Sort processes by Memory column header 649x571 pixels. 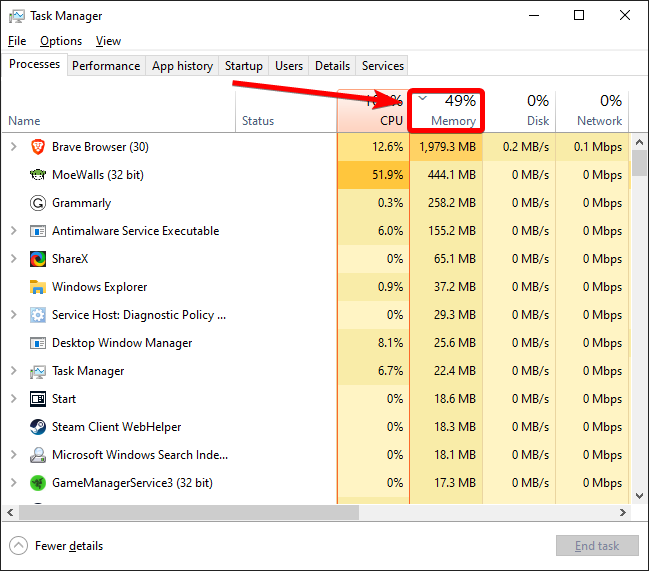[x=446, y=111]
